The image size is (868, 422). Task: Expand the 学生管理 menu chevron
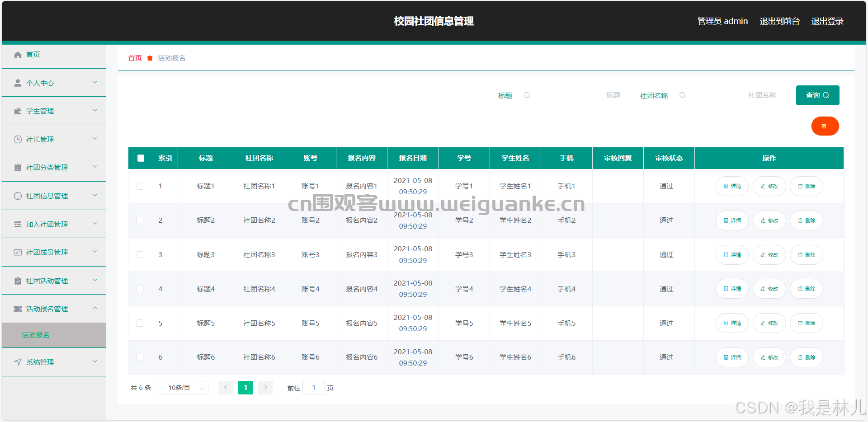(x=95, y=110)
